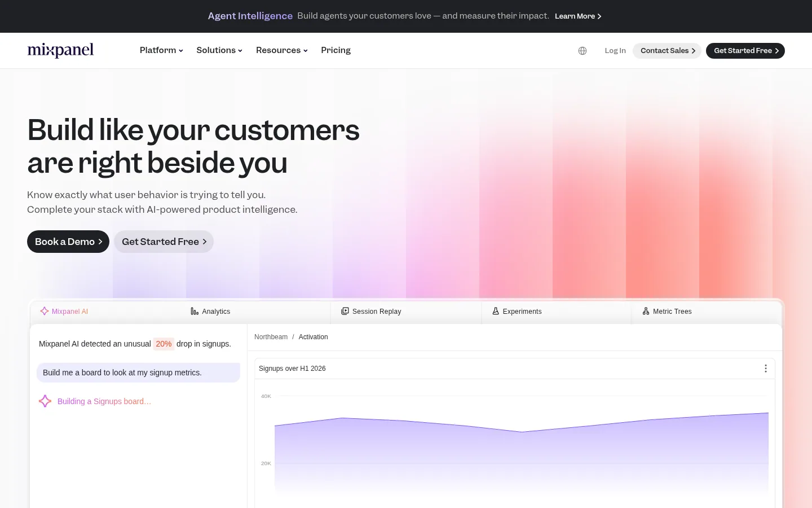
Task: Click the signups area chart
Action: pos(522,453)
